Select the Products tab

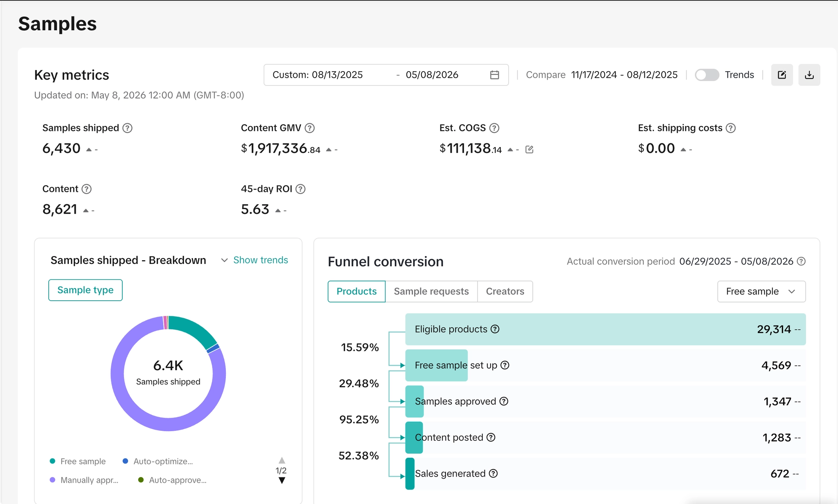(356, 292)
